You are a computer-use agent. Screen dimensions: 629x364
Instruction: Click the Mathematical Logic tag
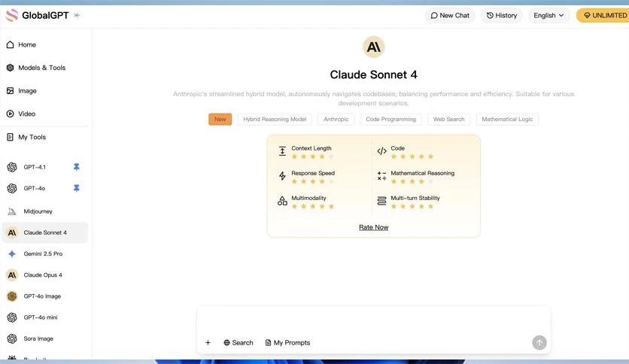coord(507,119)
